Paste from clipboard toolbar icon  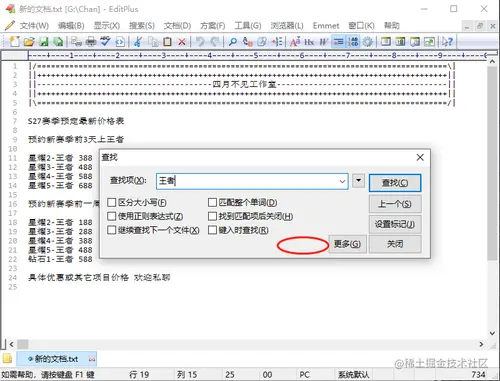tap(167, 42)
